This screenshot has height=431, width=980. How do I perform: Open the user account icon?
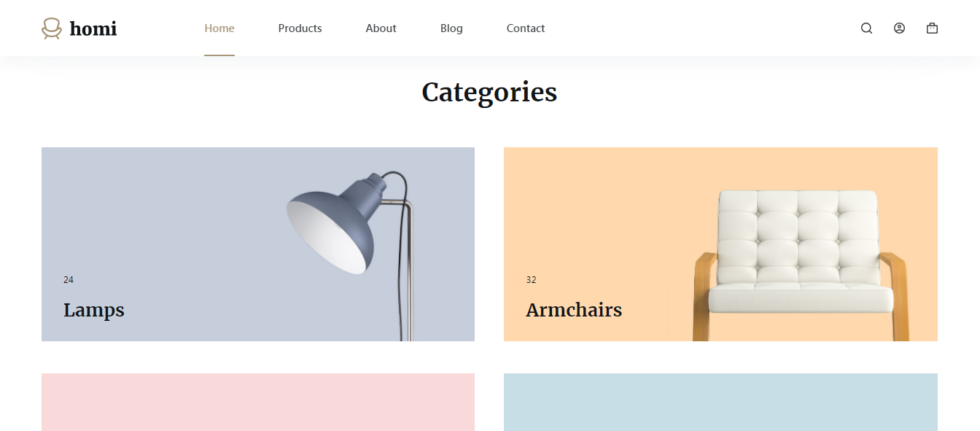pos(899,28)
